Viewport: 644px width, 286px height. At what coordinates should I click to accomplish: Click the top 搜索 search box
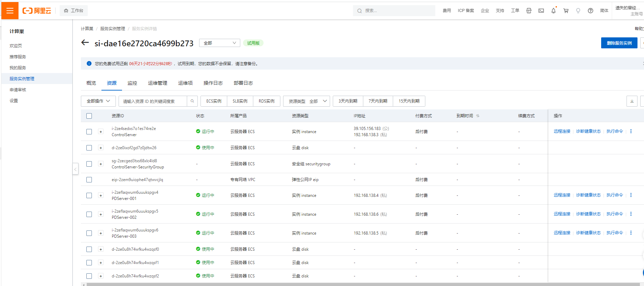pyautogui.click(x=394, y=11)
